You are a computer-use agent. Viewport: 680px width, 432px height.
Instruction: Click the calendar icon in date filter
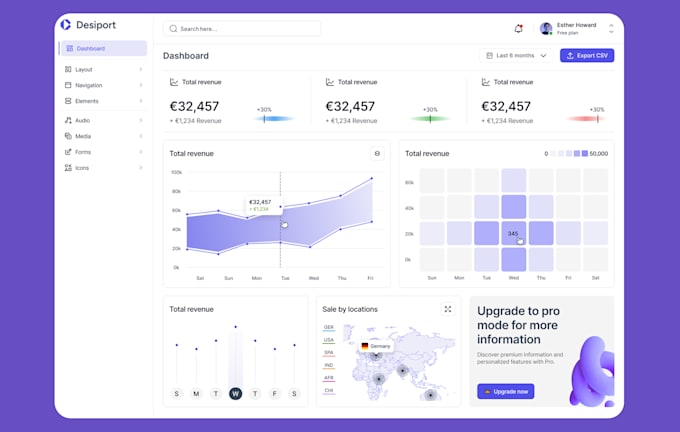490,56
